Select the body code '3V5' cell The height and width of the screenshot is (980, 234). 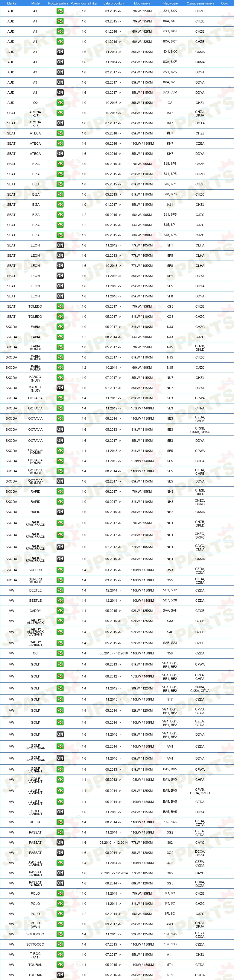pos(170,580)
